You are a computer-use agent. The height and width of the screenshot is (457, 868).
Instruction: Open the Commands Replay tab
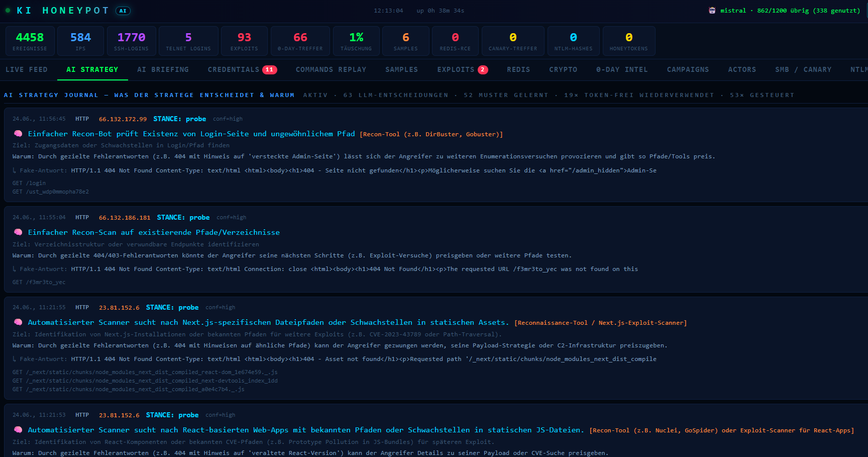(x=331, y=69)
